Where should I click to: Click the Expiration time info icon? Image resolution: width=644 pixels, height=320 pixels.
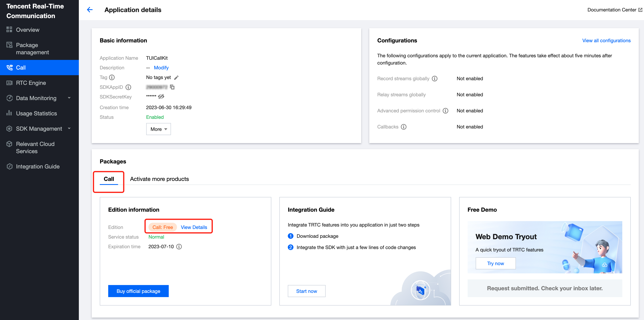(x=179, y=247)
